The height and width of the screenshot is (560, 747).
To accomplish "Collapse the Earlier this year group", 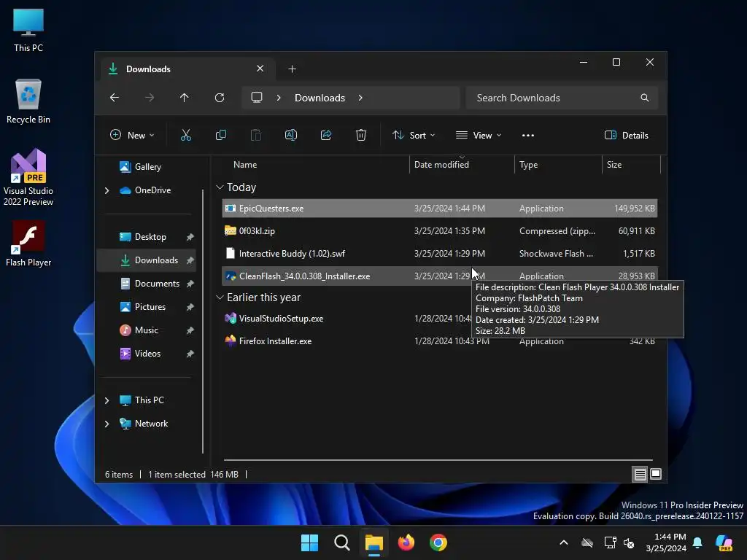I will click(220, 297).
